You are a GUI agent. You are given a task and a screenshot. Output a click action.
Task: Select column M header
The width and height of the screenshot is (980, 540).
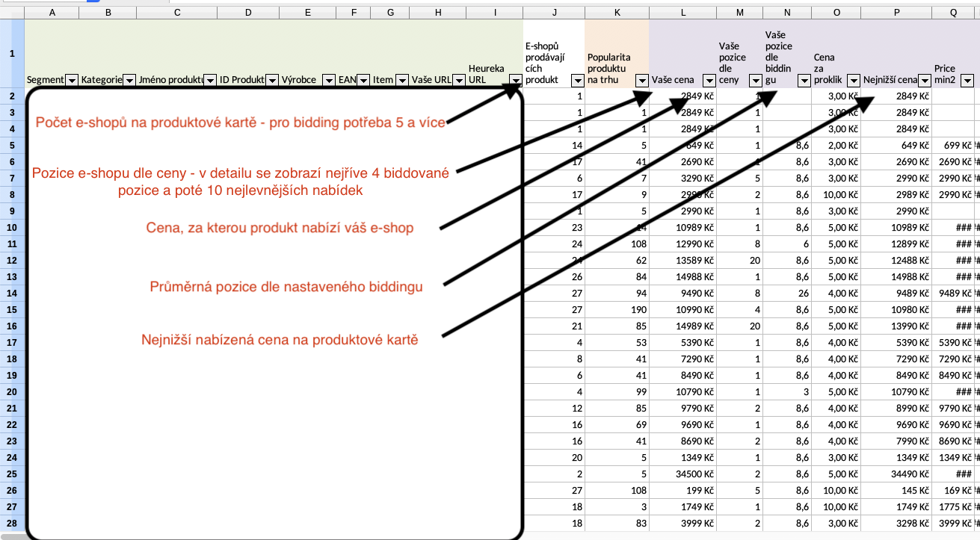pyautogui.click(x=740, y=13)
